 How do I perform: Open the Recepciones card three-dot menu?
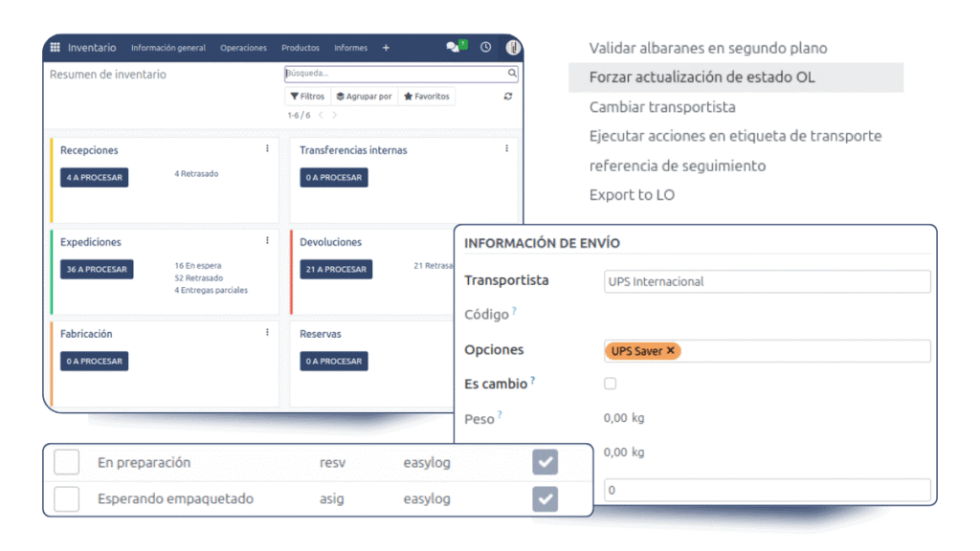[267, 149]
